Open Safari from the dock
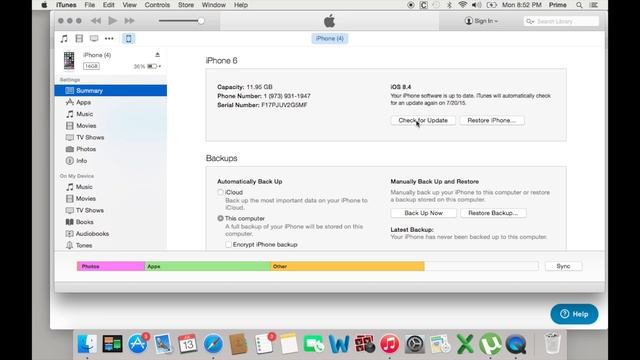Viewport: 640px width, 360px height. coord(213,344)
